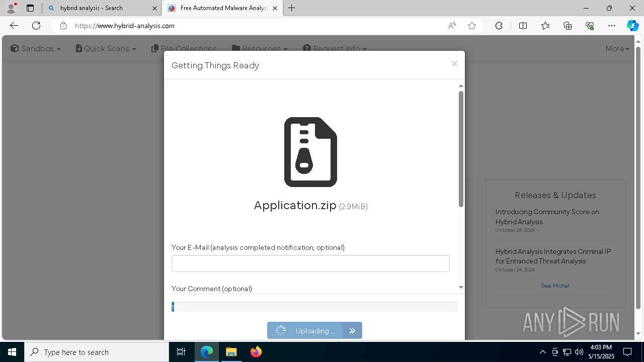Click the taskbar search box

point(97,352)
